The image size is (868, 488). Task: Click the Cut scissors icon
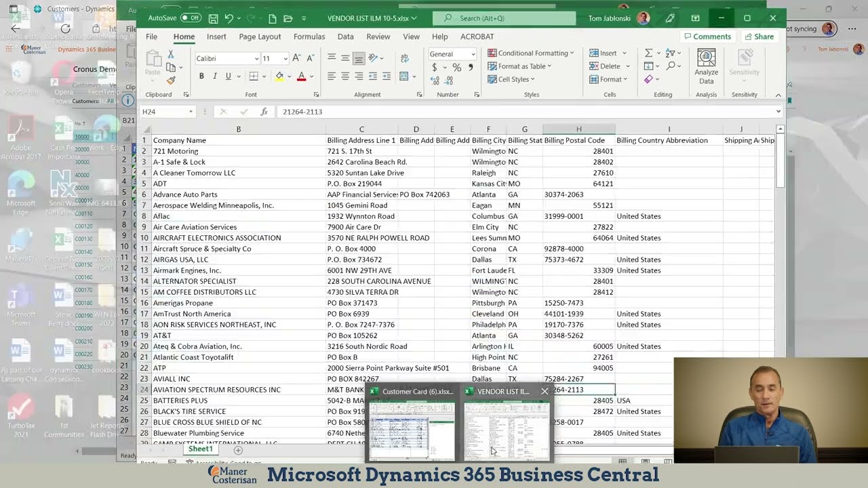(170, 54)
